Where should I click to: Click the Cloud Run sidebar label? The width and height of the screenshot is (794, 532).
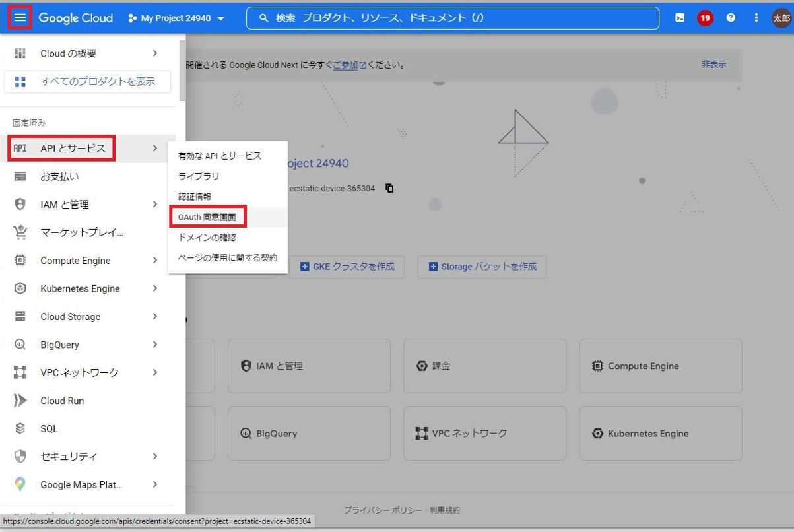click(62, 401)
